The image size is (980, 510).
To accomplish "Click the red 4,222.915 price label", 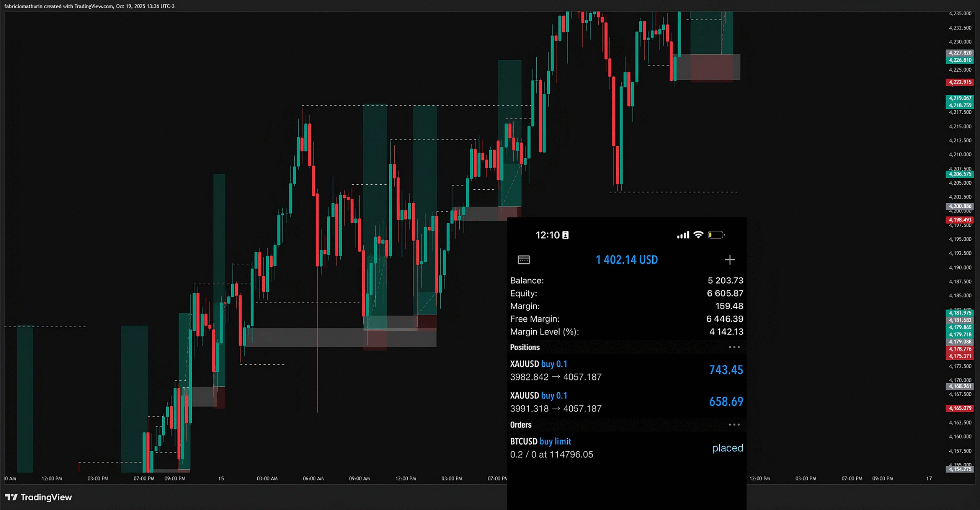I will click(960, 82).
